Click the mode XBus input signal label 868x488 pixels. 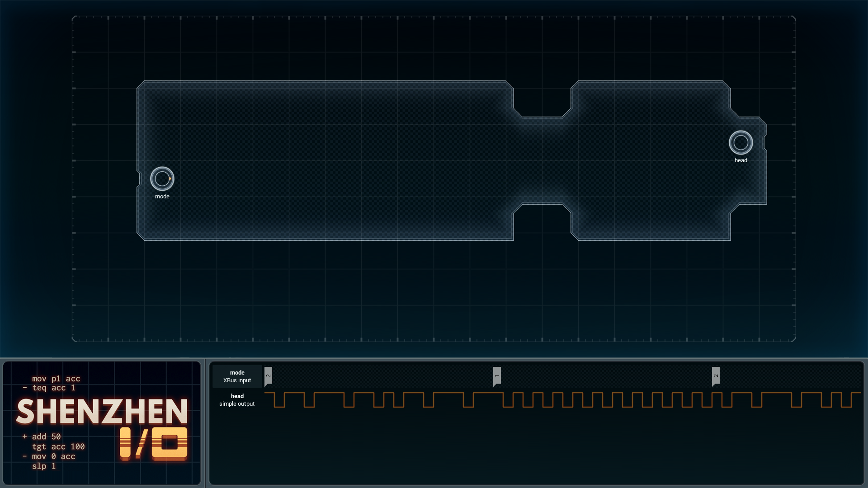tap(237, 376)
